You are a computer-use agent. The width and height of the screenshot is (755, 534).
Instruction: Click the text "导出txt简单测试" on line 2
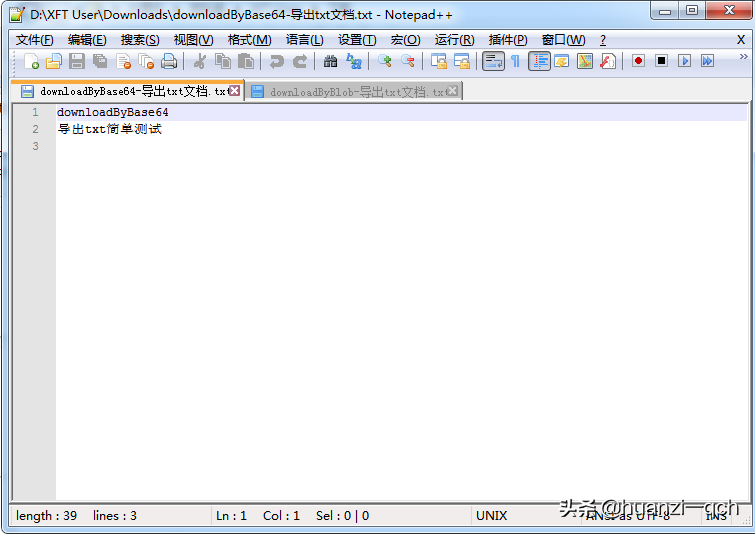[x=110, y=129]
